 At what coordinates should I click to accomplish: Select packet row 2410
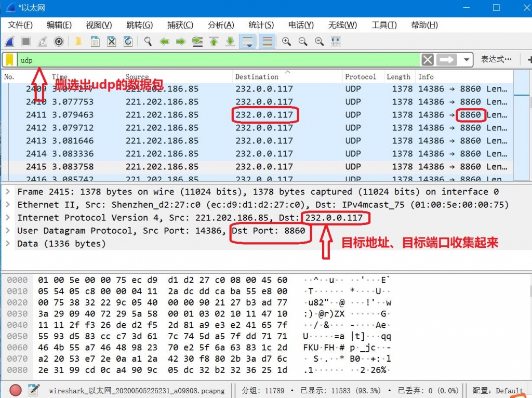pos(258,102)
